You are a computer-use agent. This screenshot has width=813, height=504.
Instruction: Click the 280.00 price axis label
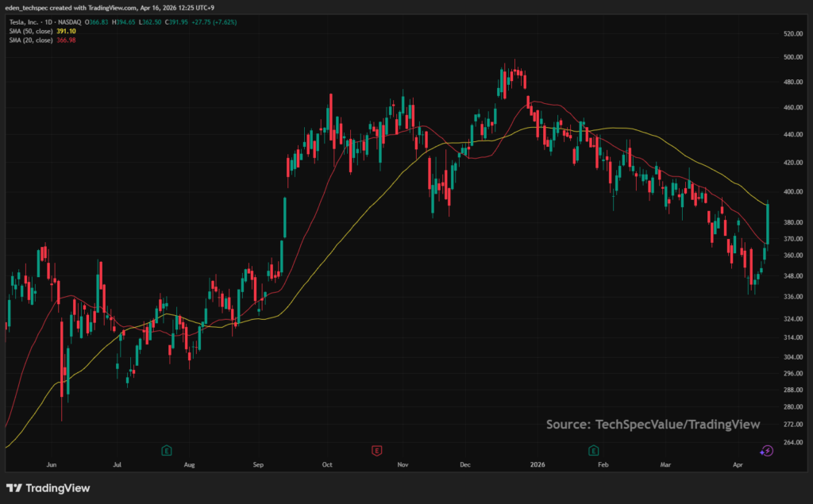click(x=793, y=407)
